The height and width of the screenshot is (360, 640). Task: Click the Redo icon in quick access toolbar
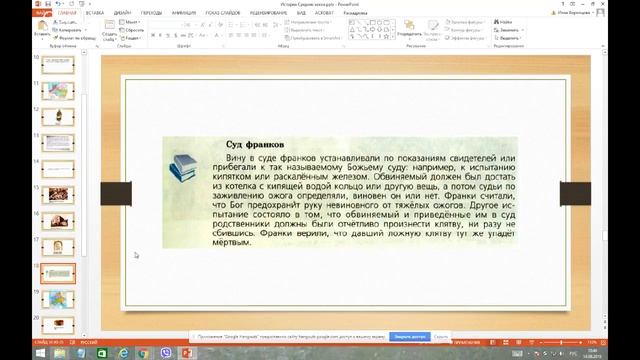72,4
